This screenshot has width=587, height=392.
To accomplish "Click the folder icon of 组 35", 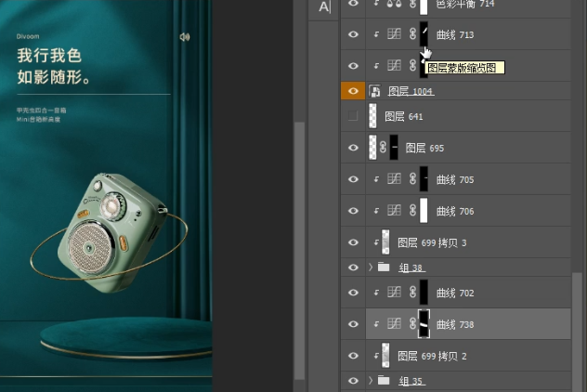I will pos(384,381).
